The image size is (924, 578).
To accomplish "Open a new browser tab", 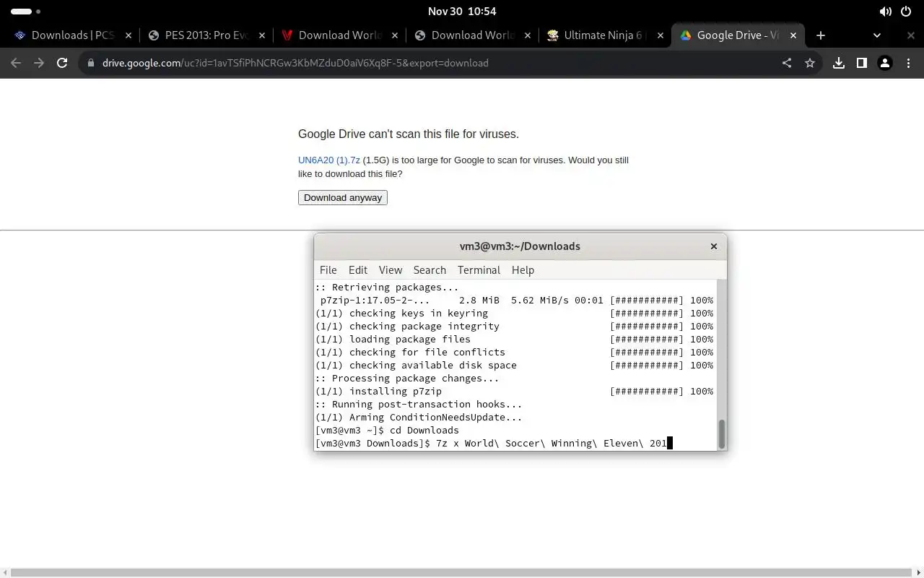I will [820, 35].
